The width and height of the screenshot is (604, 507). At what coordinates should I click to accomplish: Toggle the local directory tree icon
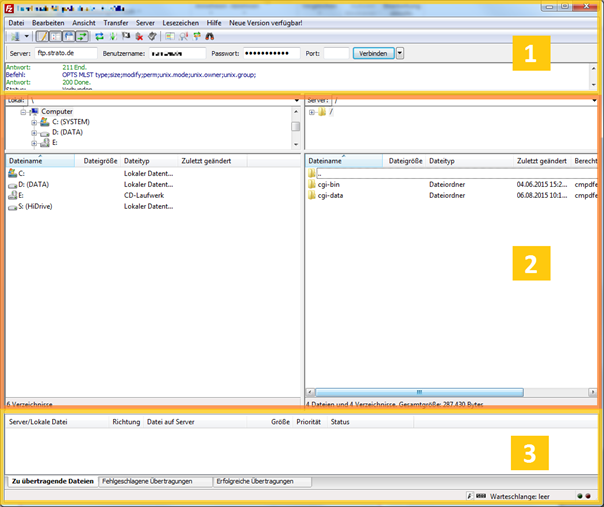tap(55, 36)
